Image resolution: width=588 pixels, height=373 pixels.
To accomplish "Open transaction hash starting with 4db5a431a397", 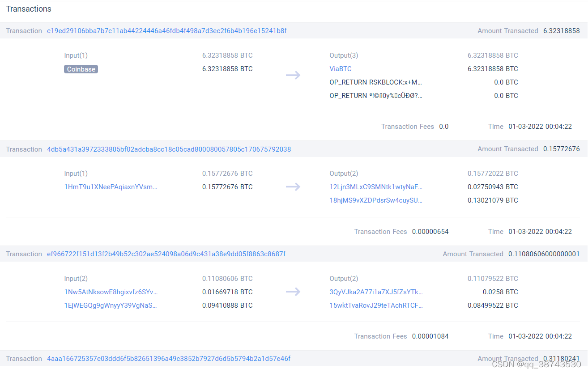I will click(169, 149).
